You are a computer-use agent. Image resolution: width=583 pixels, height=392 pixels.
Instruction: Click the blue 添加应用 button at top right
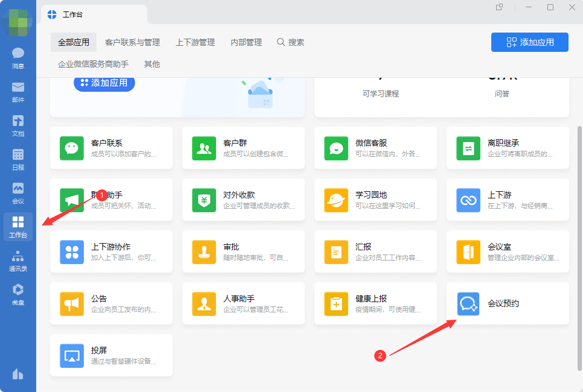[529, 42]
